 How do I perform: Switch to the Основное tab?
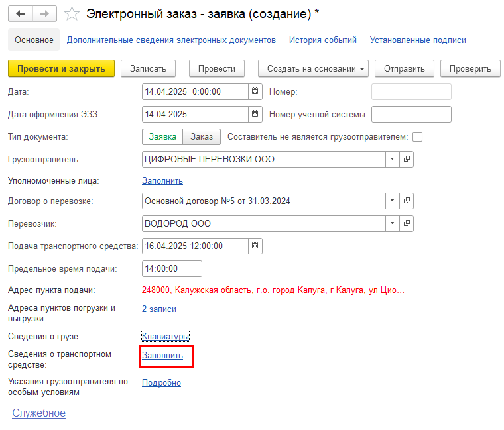tap(34, 40)
